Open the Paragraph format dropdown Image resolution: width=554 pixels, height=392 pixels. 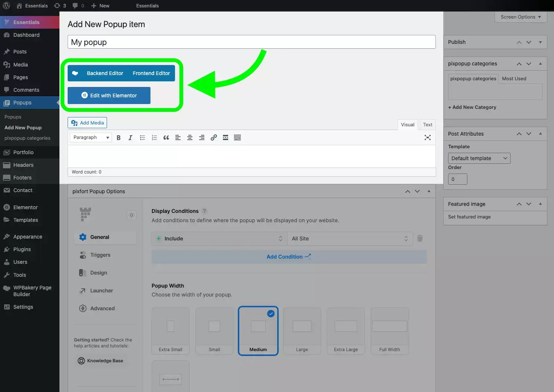(x=91, y=137)
